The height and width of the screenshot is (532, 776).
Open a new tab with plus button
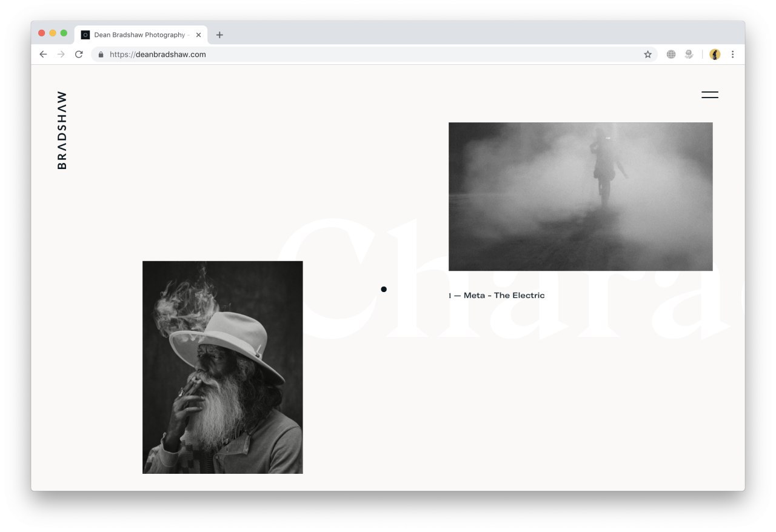pyautogui.click(x=219, y=35)
